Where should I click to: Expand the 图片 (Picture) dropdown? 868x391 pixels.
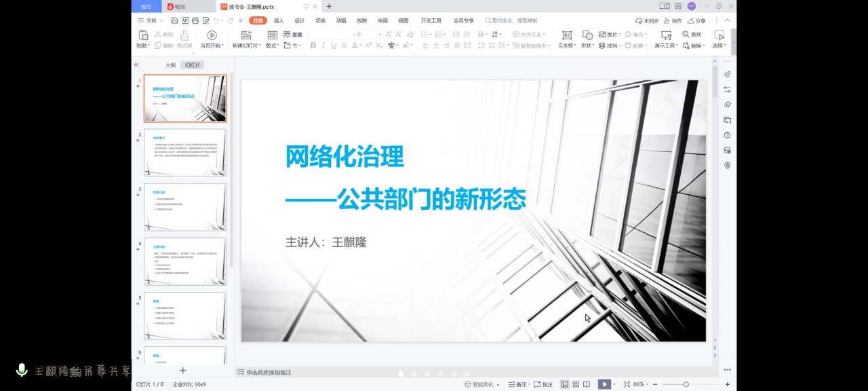tap(620, 35)
